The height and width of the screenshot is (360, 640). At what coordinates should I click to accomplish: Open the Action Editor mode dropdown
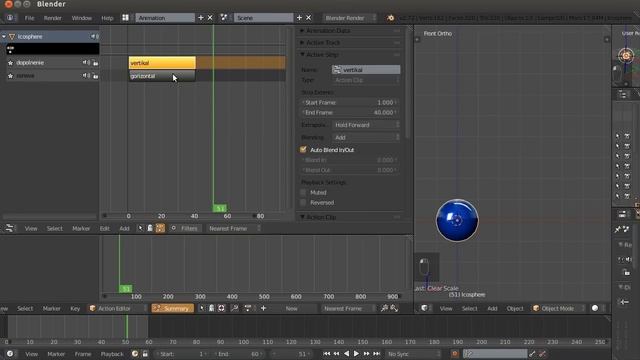point(118,308)
